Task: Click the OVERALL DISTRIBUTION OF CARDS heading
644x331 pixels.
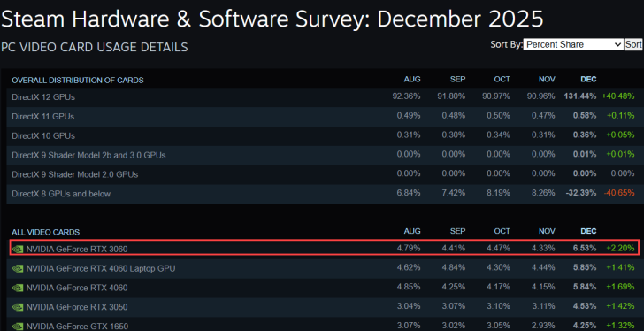Action: click(x=78, y=80)
